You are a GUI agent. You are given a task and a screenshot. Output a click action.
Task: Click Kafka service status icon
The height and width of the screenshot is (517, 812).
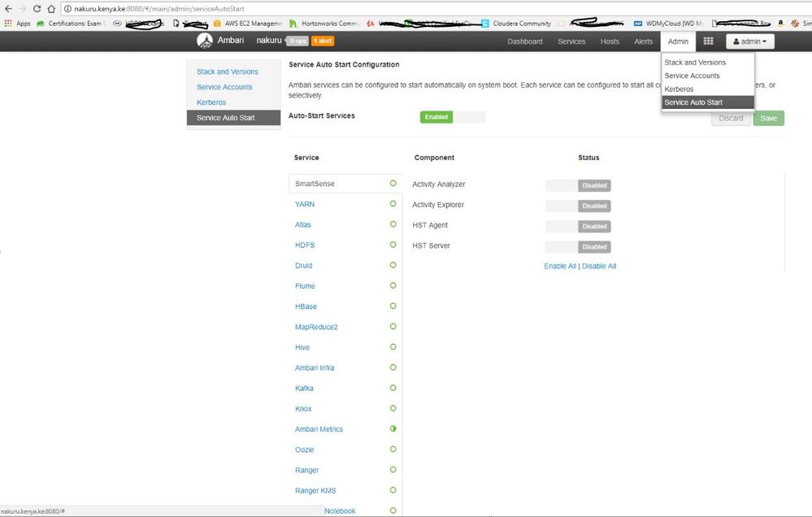point(393,388)
